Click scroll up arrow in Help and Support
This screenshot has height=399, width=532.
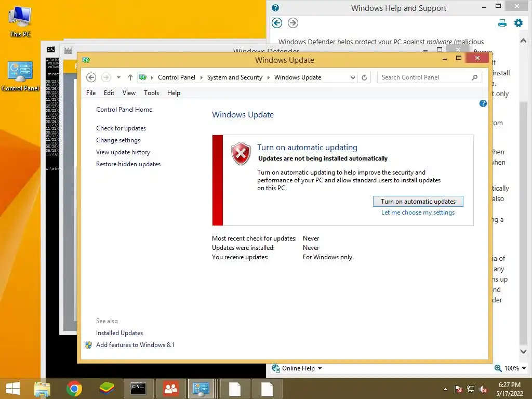523,41
